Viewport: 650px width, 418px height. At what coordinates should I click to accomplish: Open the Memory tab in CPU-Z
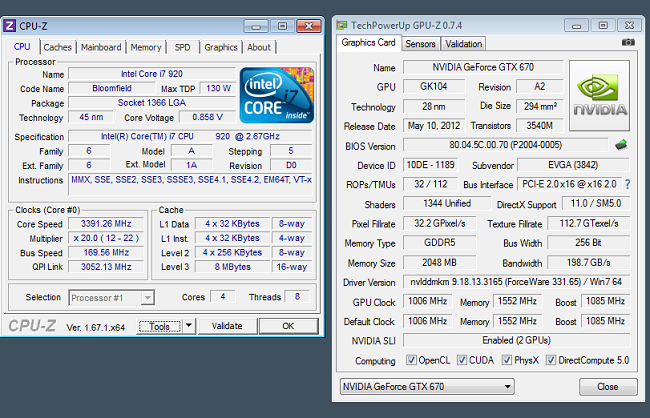(146, 47)
